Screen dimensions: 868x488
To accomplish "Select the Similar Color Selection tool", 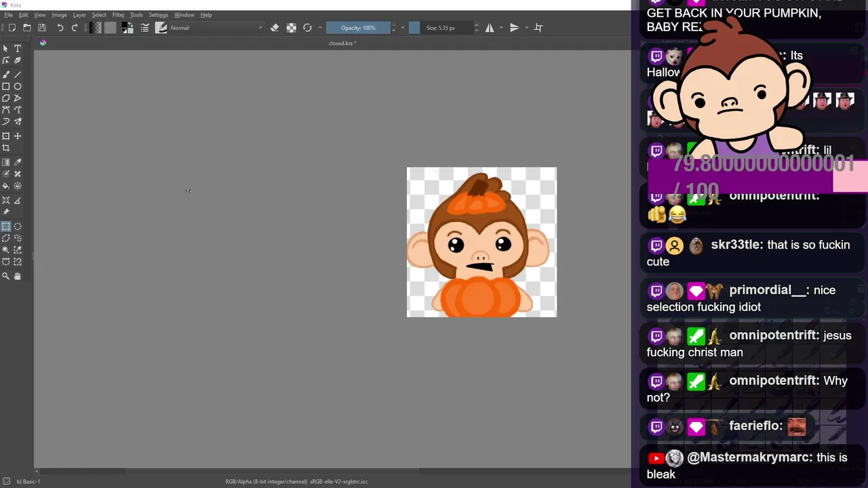I will (x=18, y=250).
